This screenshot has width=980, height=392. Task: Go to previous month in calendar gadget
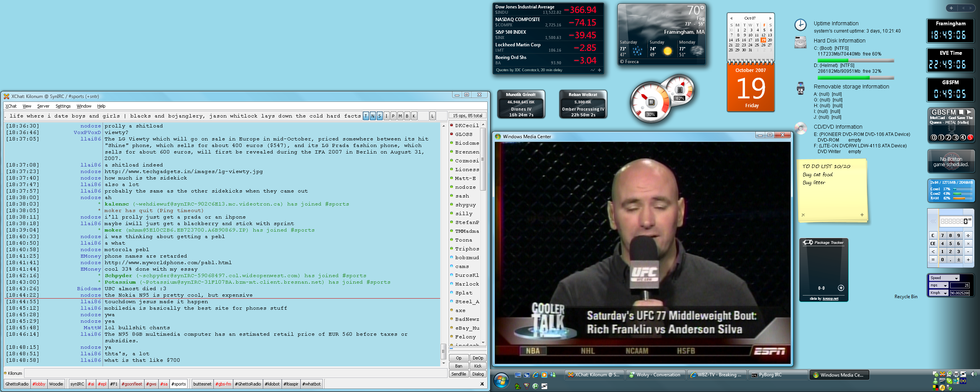[731, 18]
